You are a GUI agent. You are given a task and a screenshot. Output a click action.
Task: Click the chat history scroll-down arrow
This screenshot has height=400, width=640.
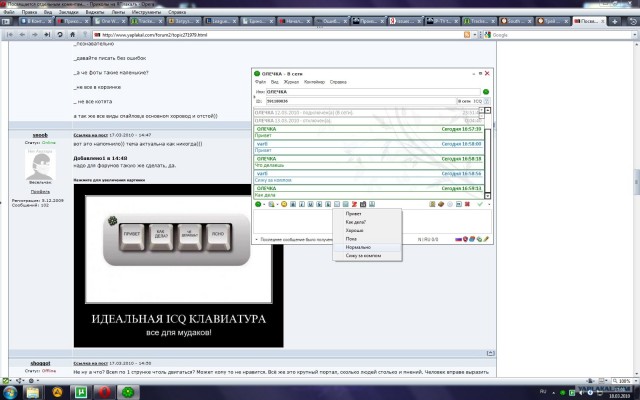[487, 196]
